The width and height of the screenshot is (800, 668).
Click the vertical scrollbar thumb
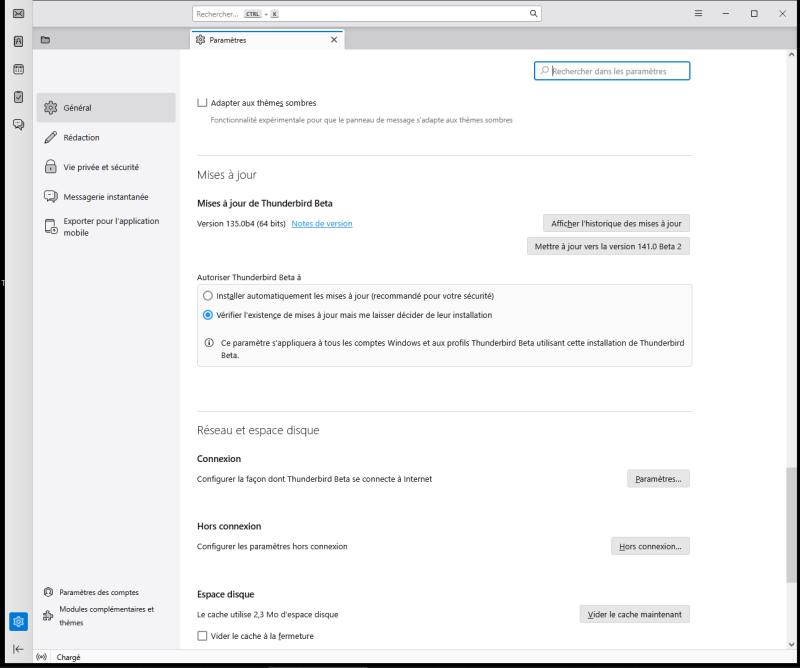791,524
